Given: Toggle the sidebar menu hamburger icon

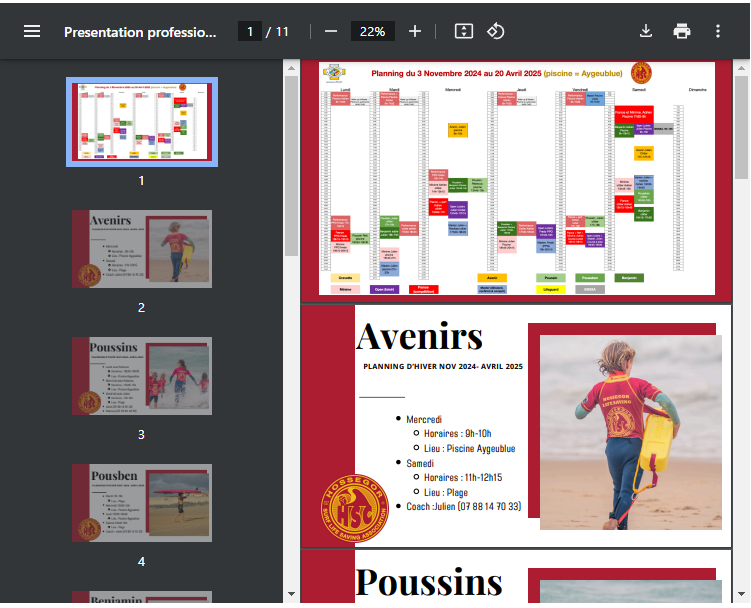Looking at the screenshot, I should click(32, 32).
